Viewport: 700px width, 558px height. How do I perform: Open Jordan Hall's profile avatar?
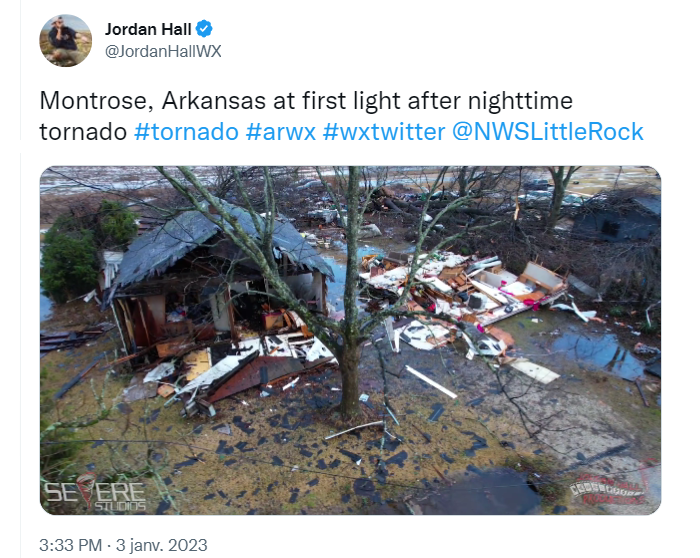click(66, 41)
